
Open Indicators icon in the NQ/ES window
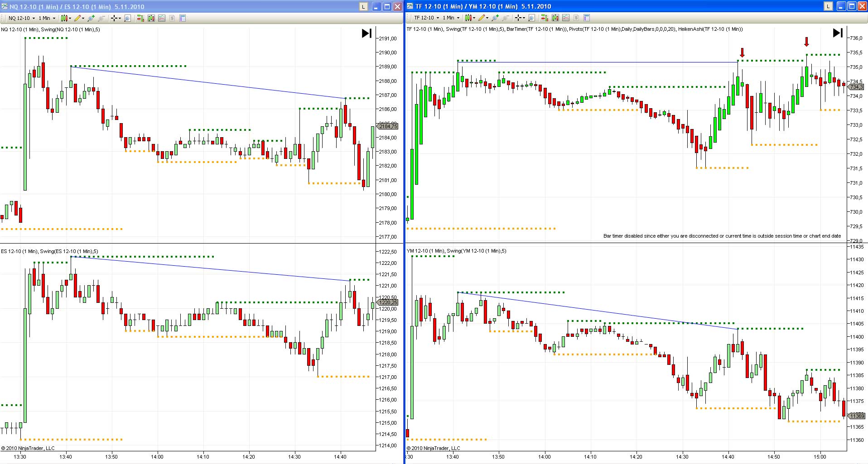pyautogui.click(x=162, y=18)
